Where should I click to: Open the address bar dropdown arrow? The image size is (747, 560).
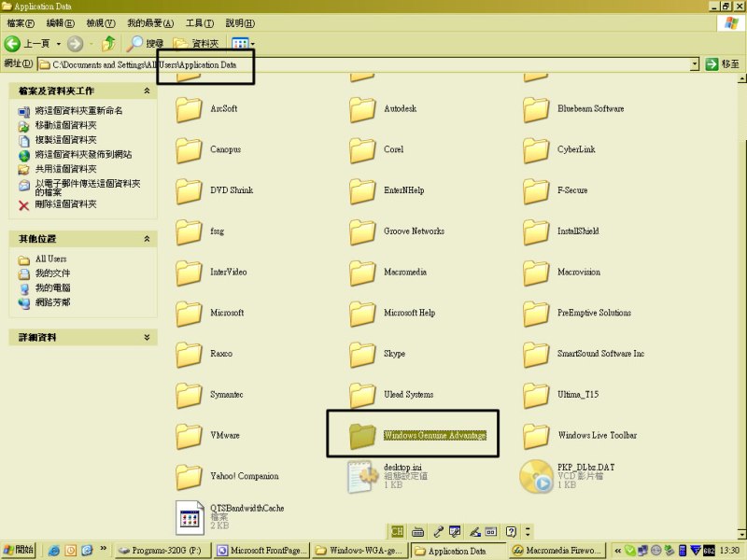tap(695, 64)
